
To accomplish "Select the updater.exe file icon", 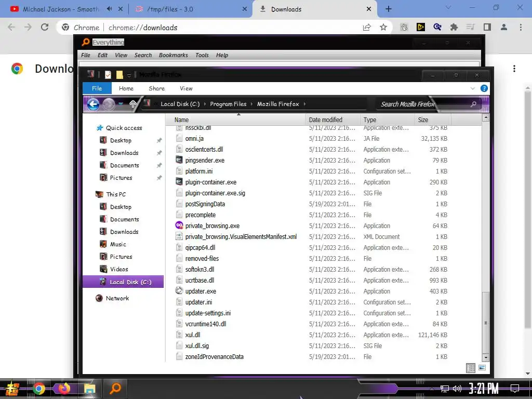I will (x=179, y=291).
